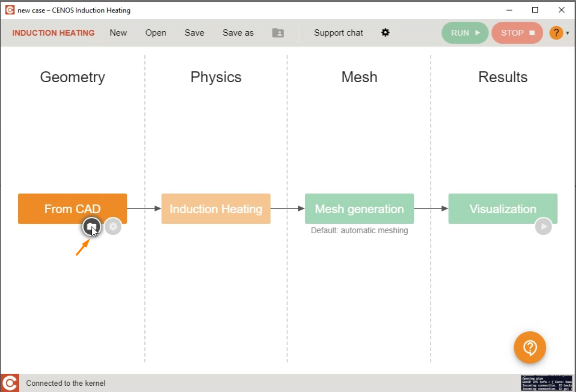The width and height of the screenshot is (576, 392).
Task: Maximize the CENOS window
Action: [x=535, y=10]
